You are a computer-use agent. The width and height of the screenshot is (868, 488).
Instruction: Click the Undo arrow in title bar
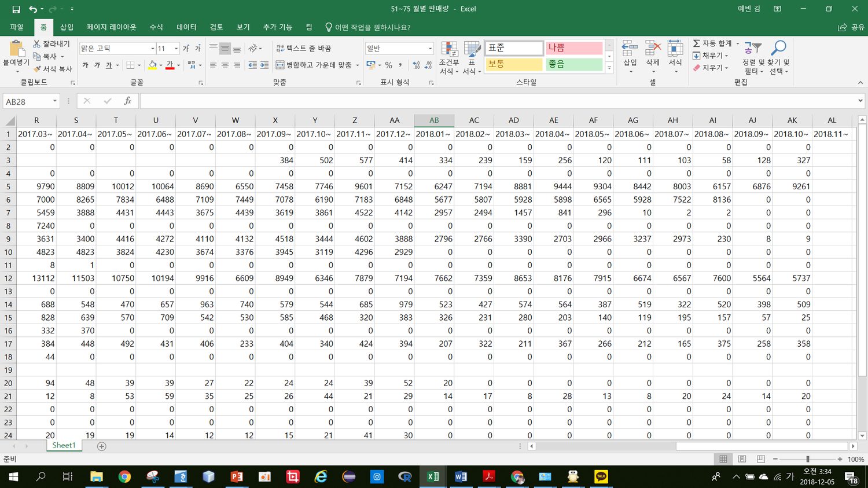click(x=34, y=9)
